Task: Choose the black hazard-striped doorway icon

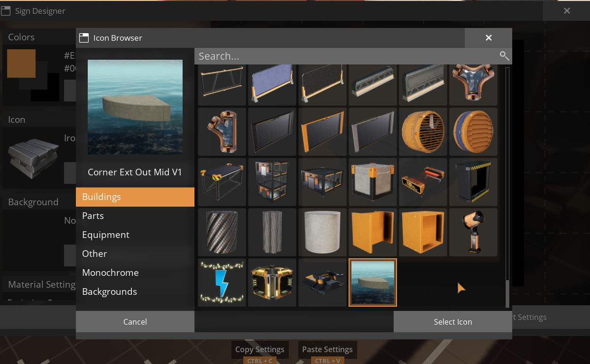Action: [x=473, y=182]
